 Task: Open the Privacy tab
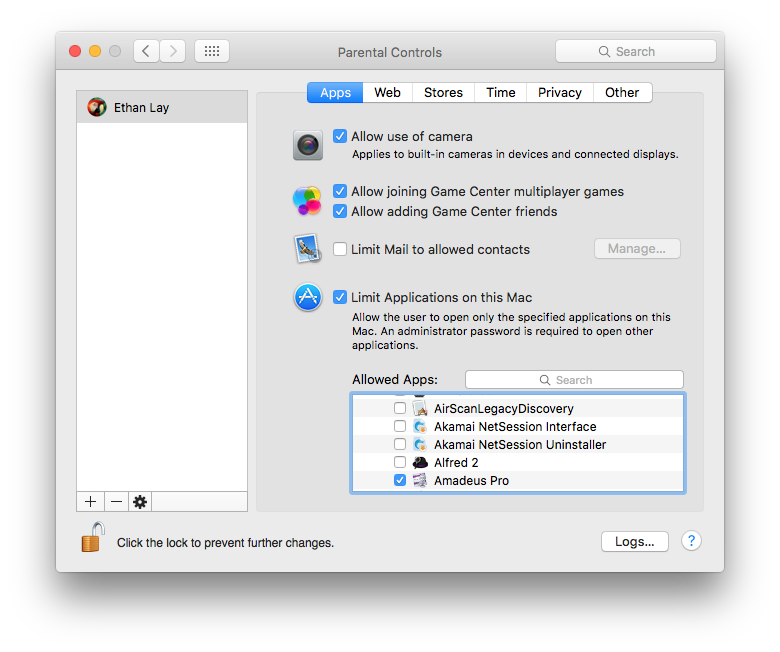coord(559,93)
